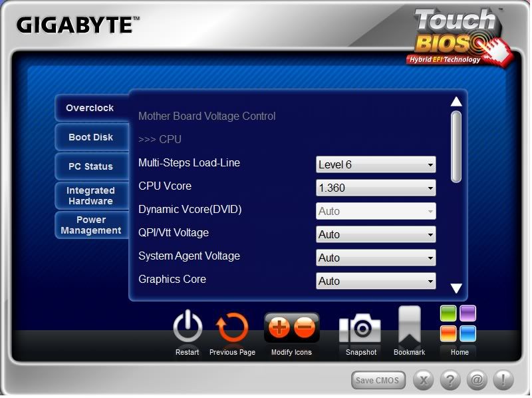Take a Snapshot with camera icon

click(x=360, y=327)
